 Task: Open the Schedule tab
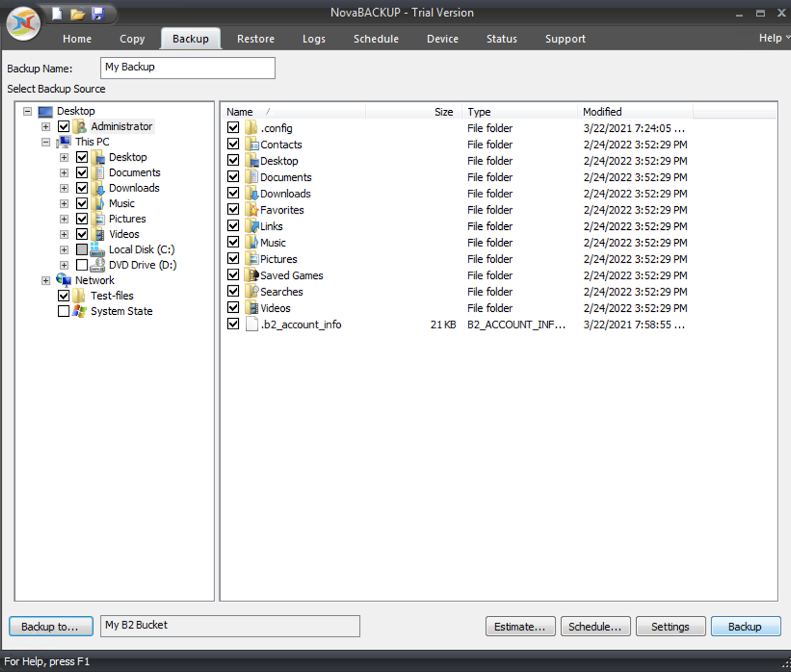coord(376,39)
